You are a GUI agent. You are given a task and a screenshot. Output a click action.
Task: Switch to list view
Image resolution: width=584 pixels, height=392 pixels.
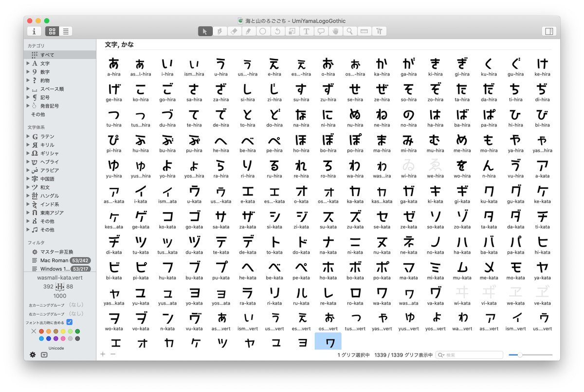click(65, 31)
